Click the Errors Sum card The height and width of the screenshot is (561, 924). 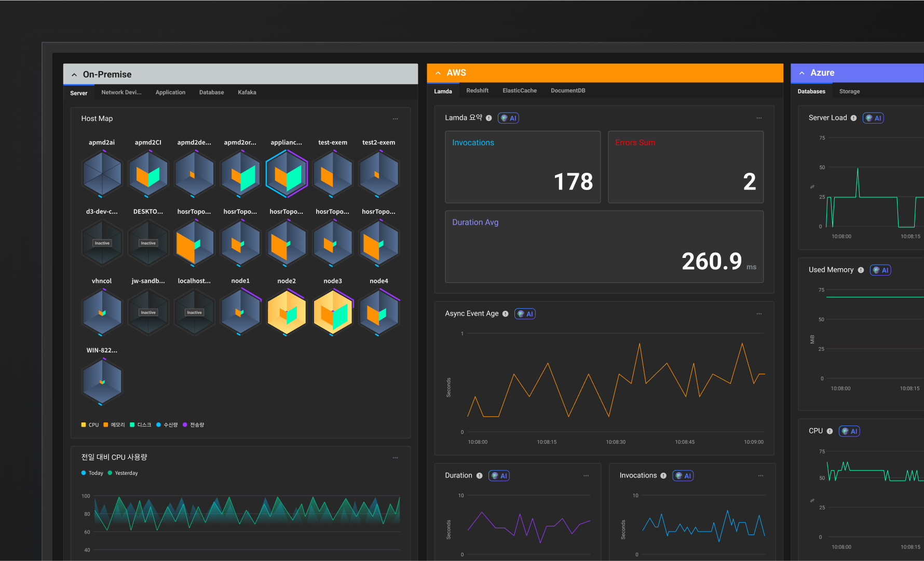coord(685,167)
